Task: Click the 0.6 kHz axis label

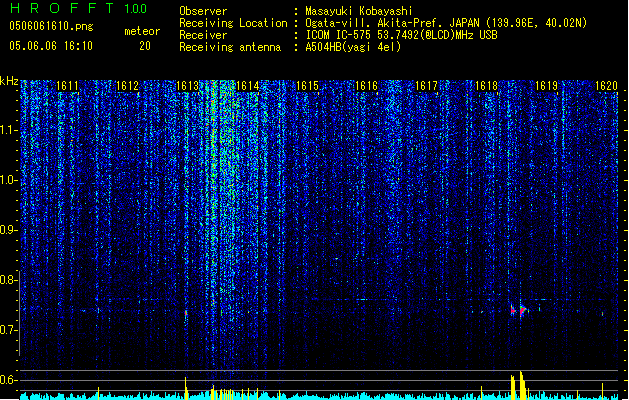Action: tap(9, 380)
